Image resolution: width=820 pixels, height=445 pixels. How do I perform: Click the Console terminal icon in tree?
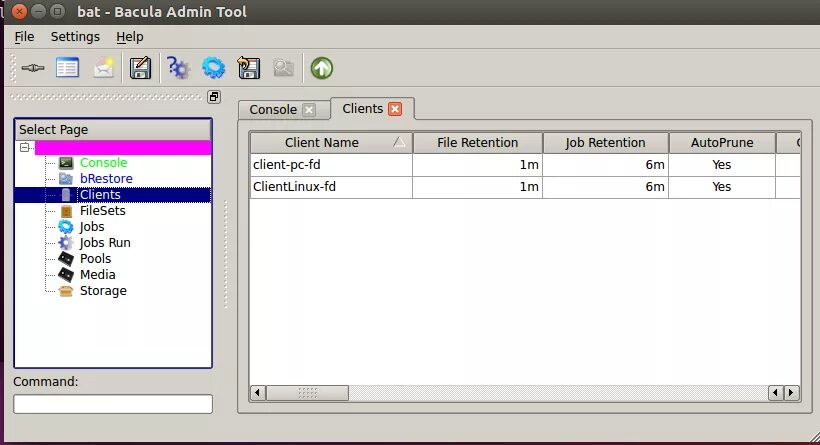pos(66,163)
